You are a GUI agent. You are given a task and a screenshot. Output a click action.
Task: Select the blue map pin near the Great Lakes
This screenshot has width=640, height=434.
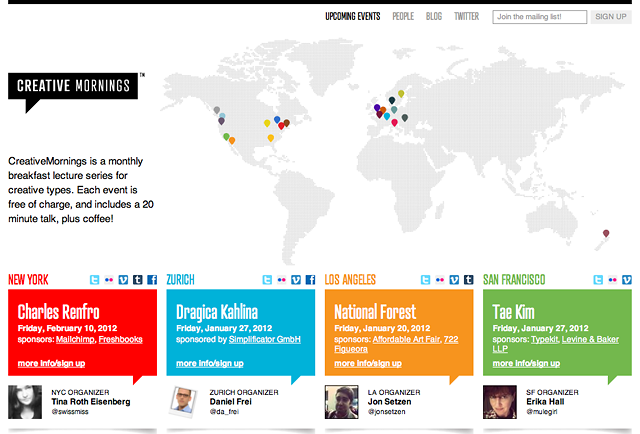(277, 120)
